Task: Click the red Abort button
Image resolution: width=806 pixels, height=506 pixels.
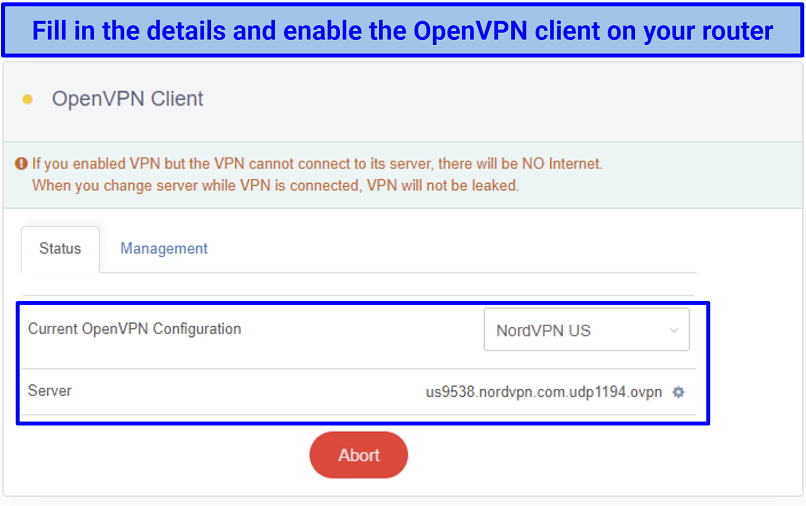Action: (x=359, y=455)
